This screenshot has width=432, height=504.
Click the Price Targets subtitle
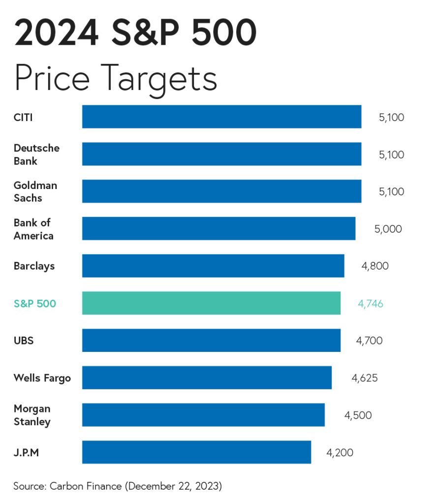tap(116, 79)
